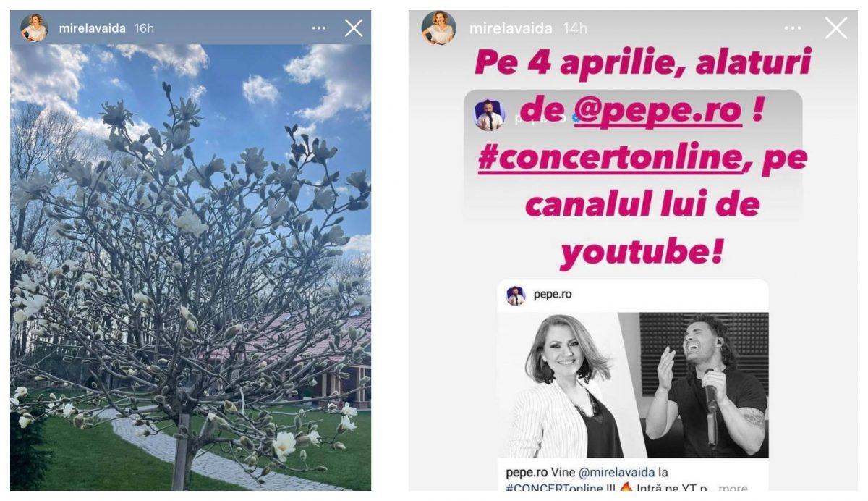
Task: Click pepe.ro username in embedded post header
Action: point(553,295)
